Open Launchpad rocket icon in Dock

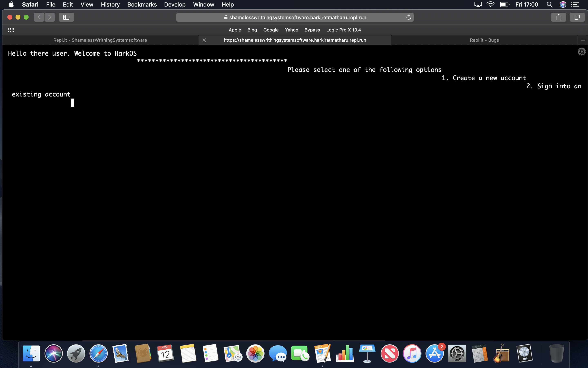point(76,353)
